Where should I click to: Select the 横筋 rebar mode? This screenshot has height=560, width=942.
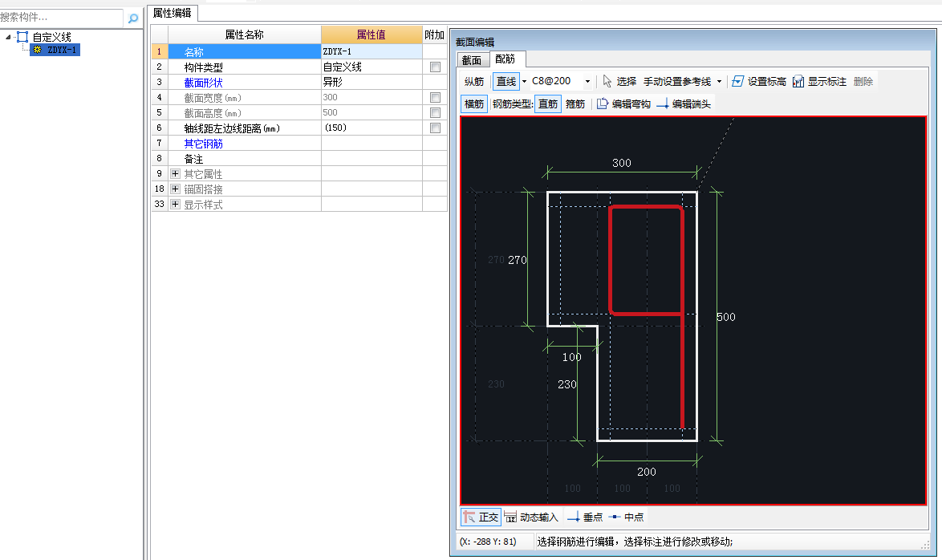[x=474, y=104]
